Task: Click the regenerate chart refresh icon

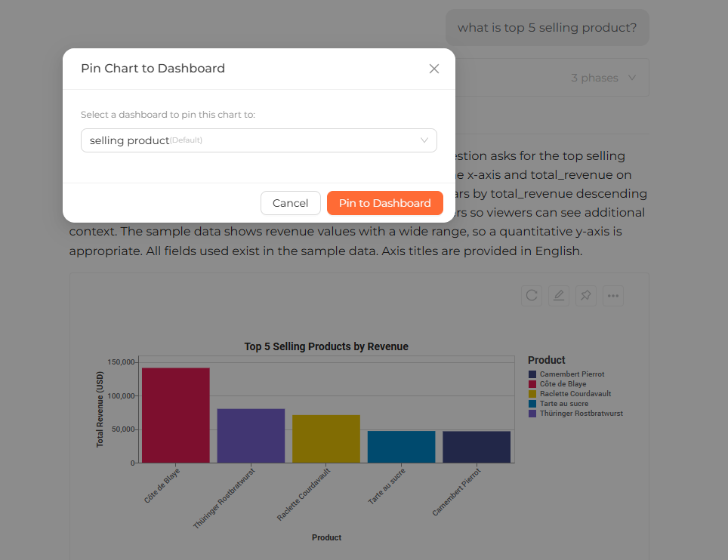Action: click(532, 296)
